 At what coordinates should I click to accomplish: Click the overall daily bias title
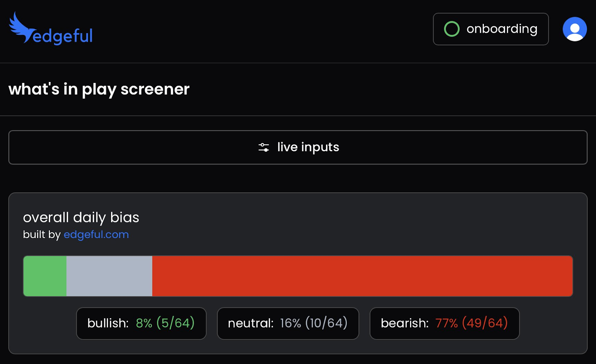81,218
